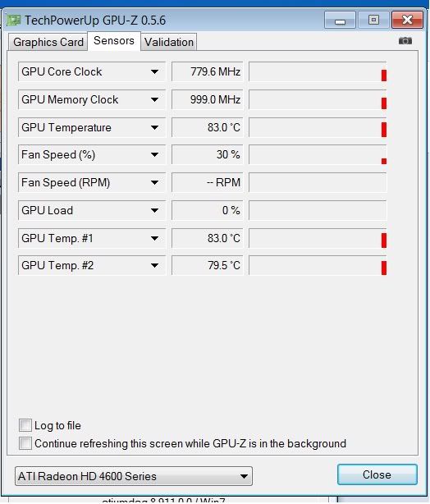Click the Close button

377,474
